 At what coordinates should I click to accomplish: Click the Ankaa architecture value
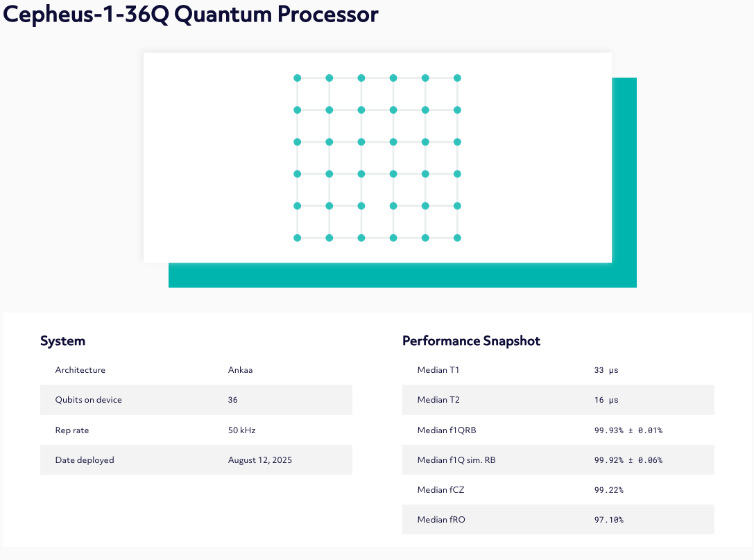(240, 370)
